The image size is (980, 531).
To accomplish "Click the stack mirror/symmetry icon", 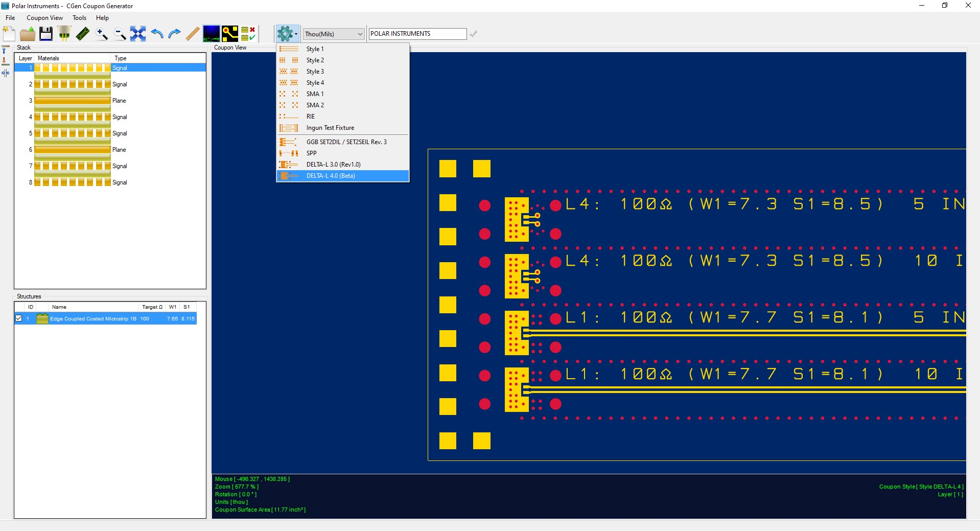I will (x=5, y=73).
